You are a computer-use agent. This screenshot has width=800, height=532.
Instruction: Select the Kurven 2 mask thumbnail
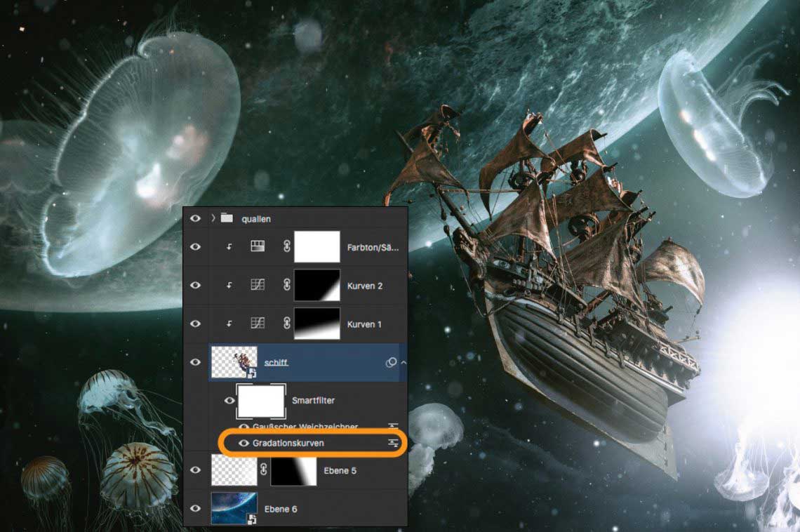(x=316, y=285)
